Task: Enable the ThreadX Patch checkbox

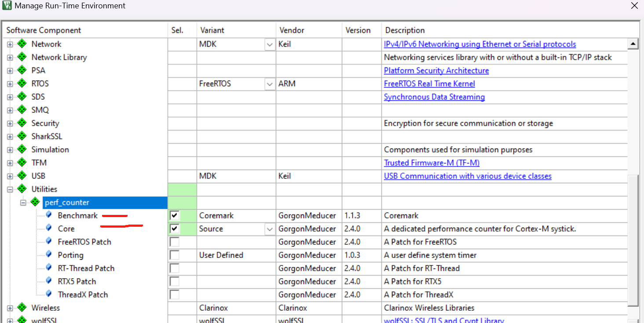Action: 175,294
